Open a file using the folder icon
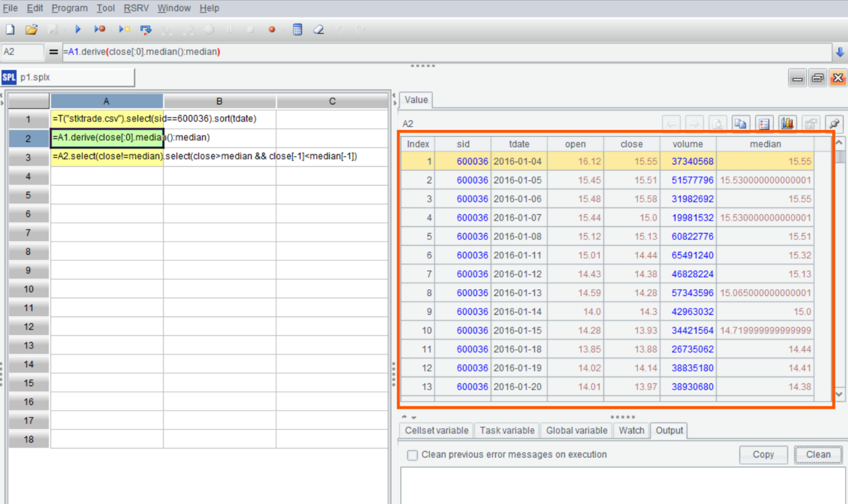848x504 pixels. click(x=31, y=29)
